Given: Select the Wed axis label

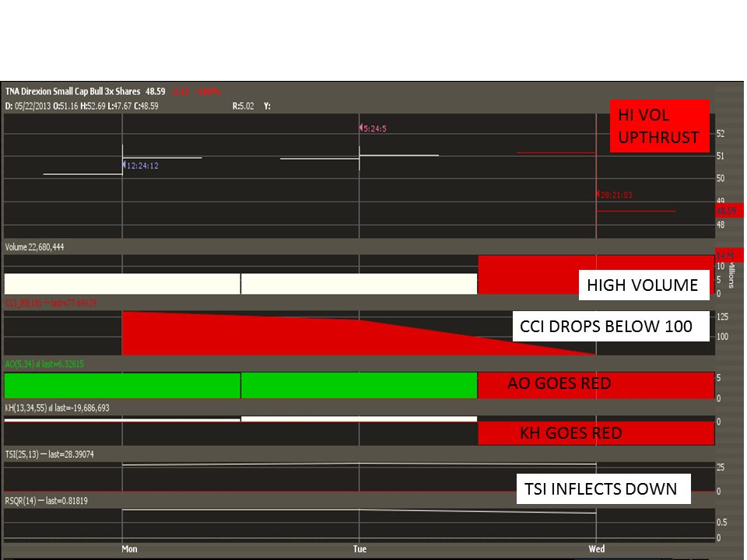Looking at the screenshot, I should point(596,548).
